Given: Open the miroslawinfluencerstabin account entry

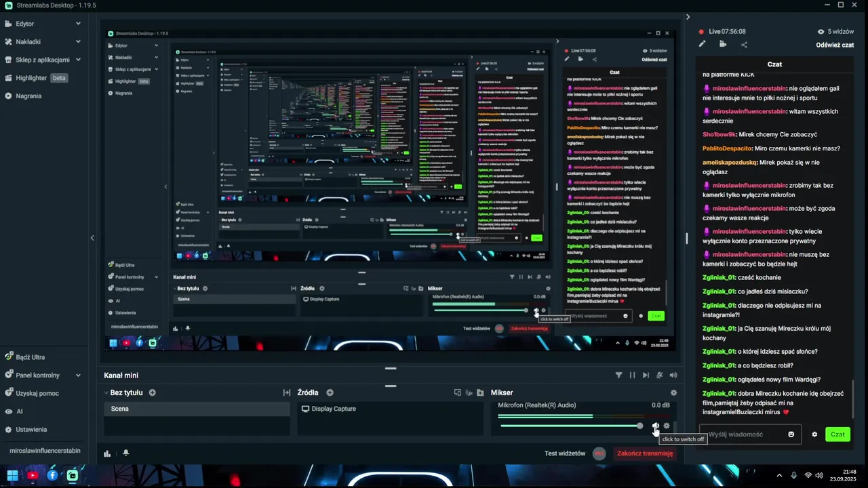Looking at the screenshot, I should pos(45,451).
